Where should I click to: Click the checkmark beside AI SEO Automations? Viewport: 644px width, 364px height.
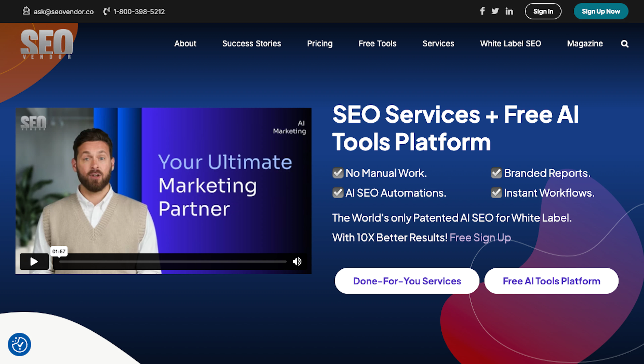[x=338, y=193]
